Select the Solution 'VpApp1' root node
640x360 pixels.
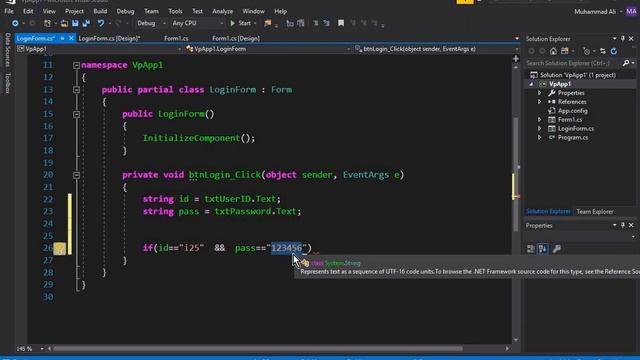(x=578, y=75)
